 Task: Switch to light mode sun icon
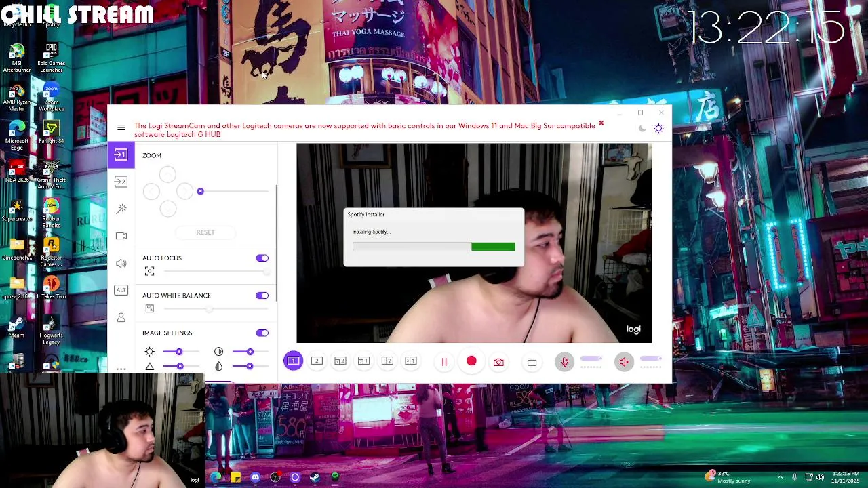coord(658,128)
